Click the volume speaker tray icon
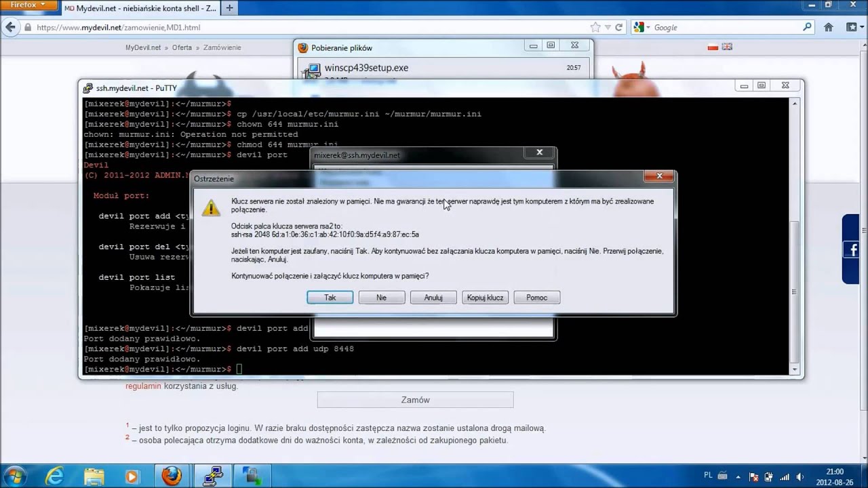 coord(801,476)
